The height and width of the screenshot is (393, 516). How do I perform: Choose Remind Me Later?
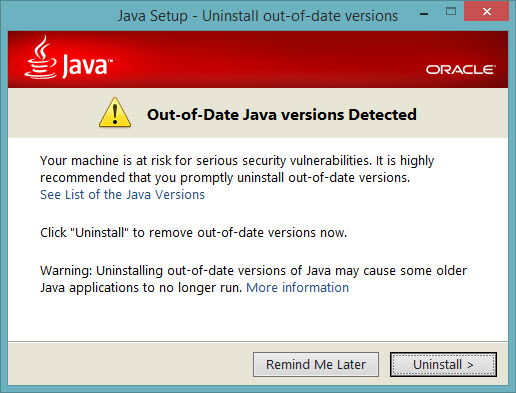[x=316, y=364]
